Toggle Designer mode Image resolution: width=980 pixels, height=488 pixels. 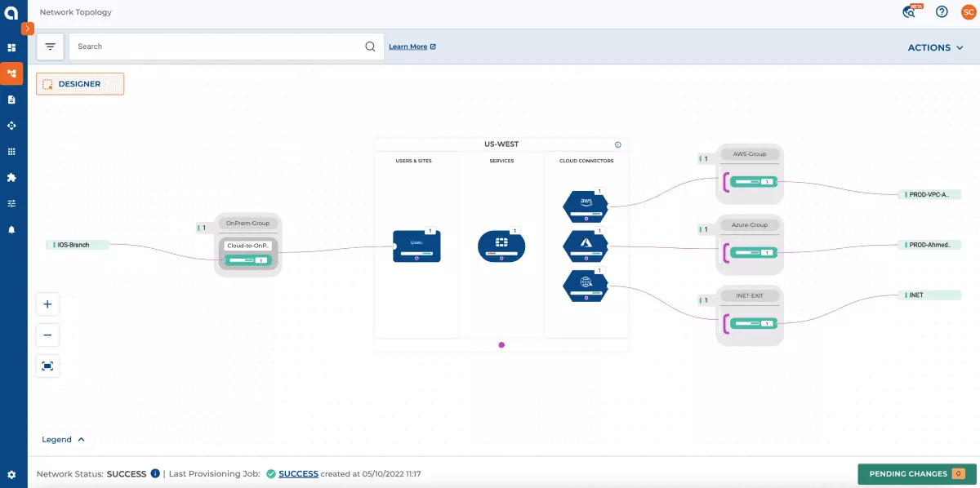(80, 84)
